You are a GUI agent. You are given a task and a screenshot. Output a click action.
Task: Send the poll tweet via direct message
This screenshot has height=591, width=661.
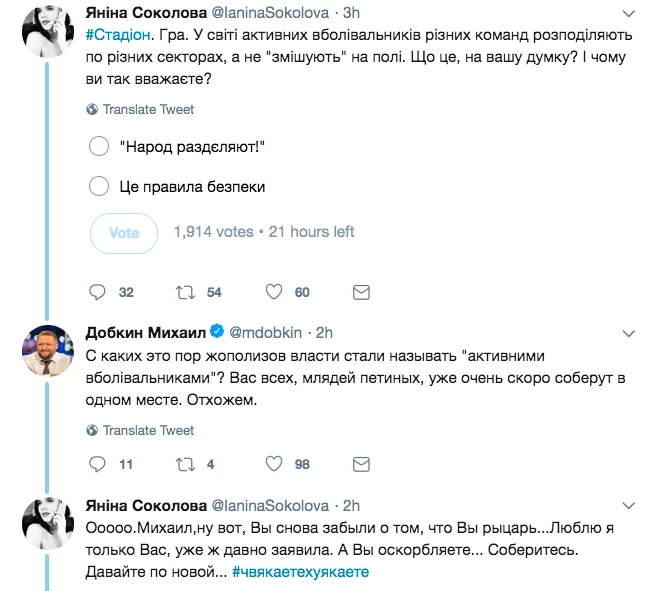(x=362, y=292)
